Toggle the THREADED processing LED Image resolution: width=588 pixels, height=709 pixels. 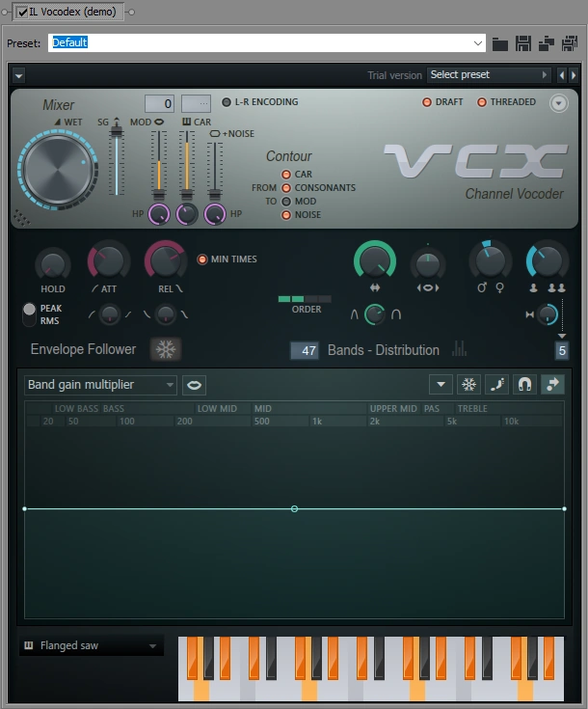tap(482, 102)
